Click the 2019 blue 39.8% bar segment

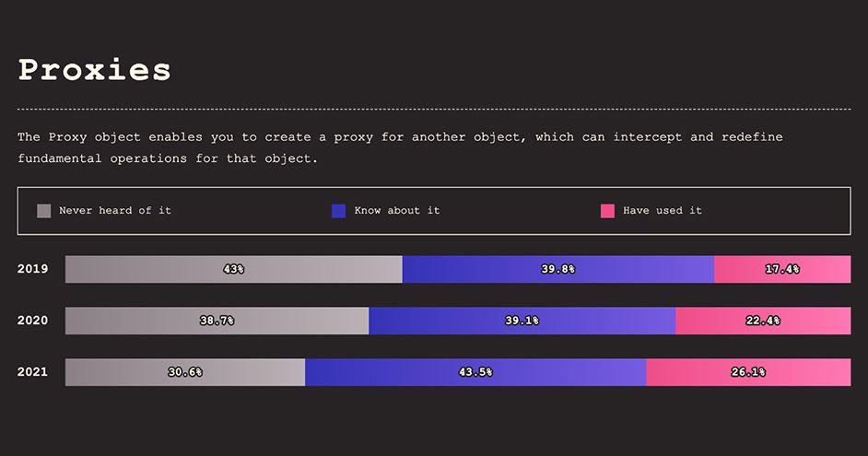click(x=557, y=269)
